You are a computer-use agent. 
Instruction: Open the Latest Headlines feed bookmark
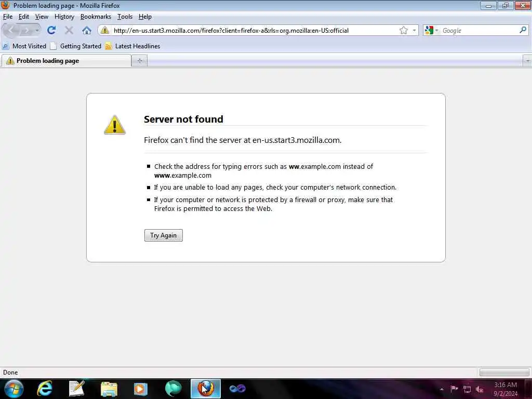point(132,46)
